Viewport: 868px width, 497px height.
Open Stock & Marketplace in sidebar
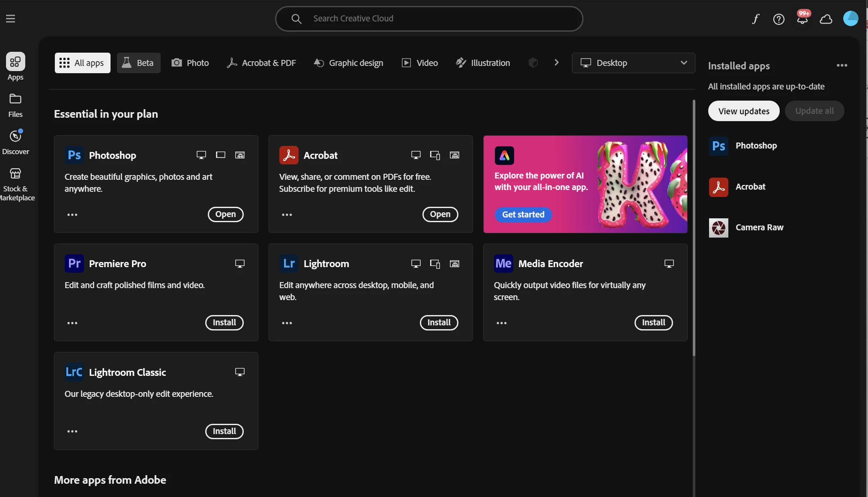click(x=15, y=184)
